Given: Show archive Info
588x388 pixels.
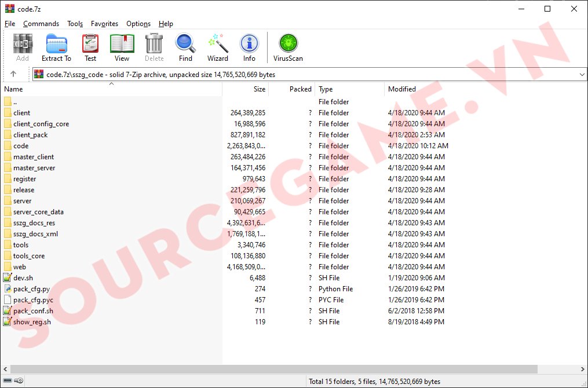Looking at the screenshot, I should (x=249, y=47).
